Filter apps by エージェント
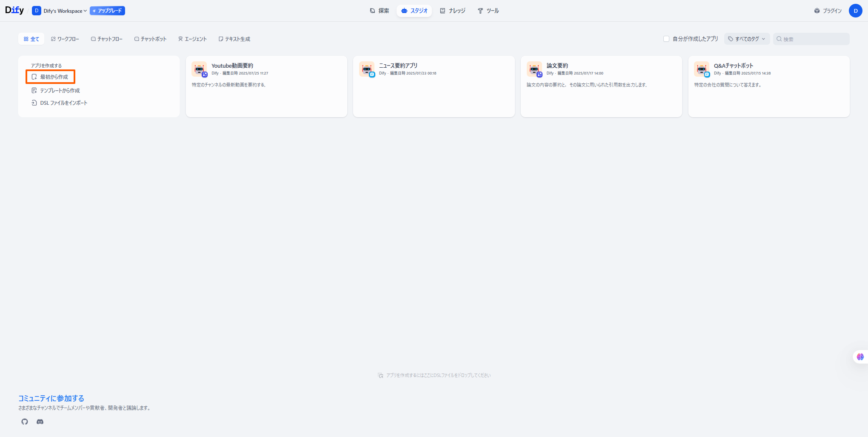The image size is (868, 437). (x=192, y=39)
